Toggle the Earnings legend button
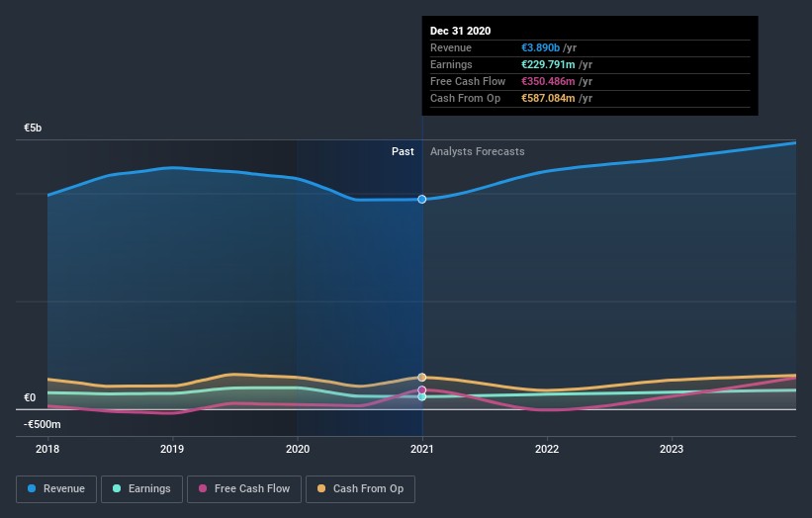812x518 pixels. coord(141,489)
